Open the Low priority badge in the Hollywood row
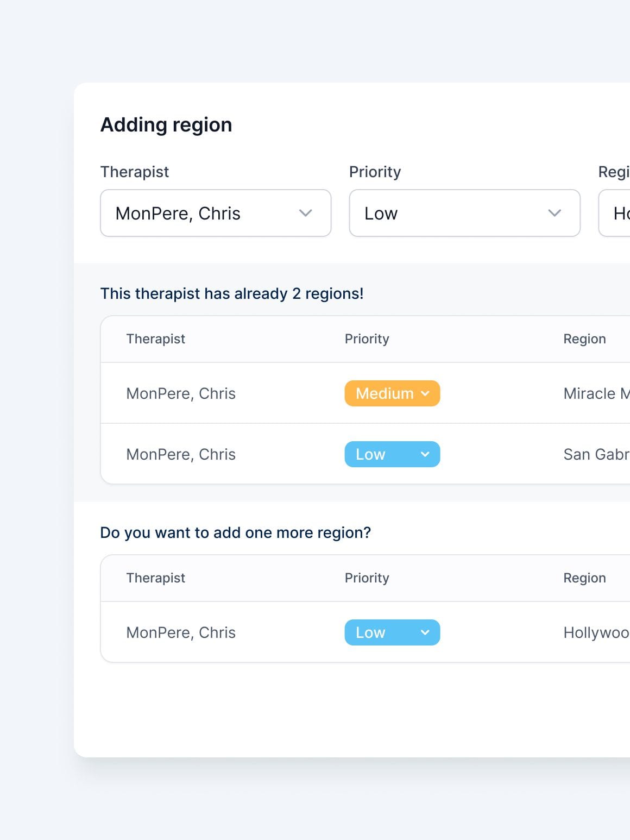Viewport: 630px width, 840px height. click(380, 632)
